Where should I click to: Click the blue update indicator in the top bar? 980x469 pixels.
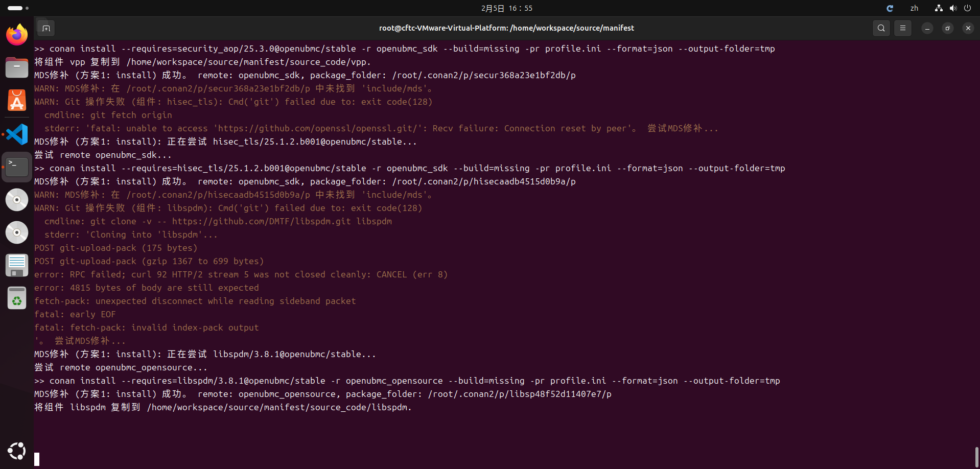[890, 8]
